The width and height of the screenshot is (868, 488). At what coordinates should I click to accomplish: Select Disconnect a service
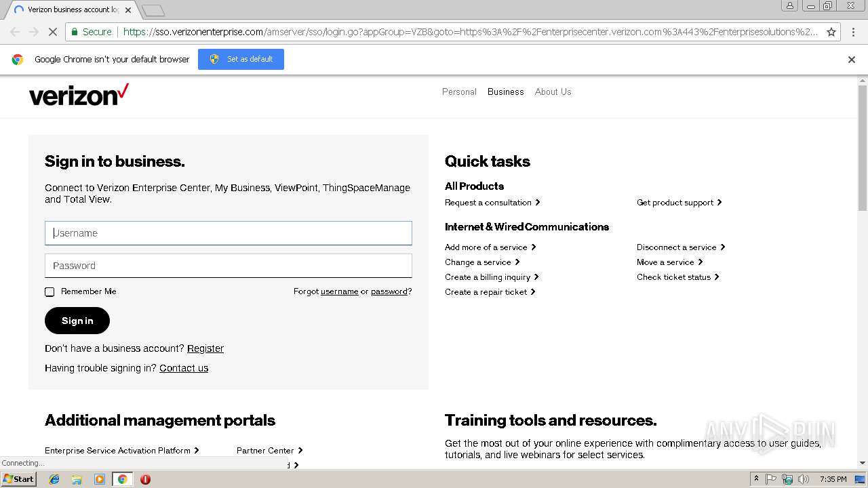pos(681,247)
